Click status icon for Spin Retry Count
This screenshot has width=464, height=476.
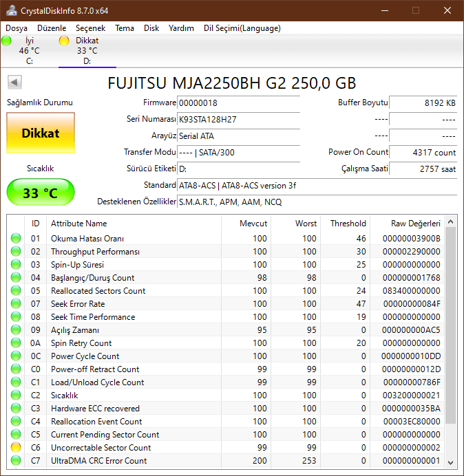(x=16, y=343)
